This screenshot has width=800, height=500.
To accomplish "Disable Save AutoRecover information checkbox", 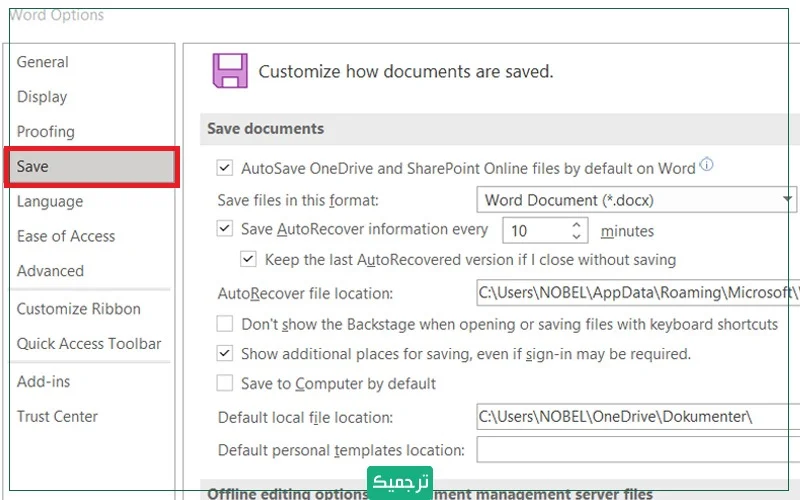I will pyautogui.click(x=225, y=229).
